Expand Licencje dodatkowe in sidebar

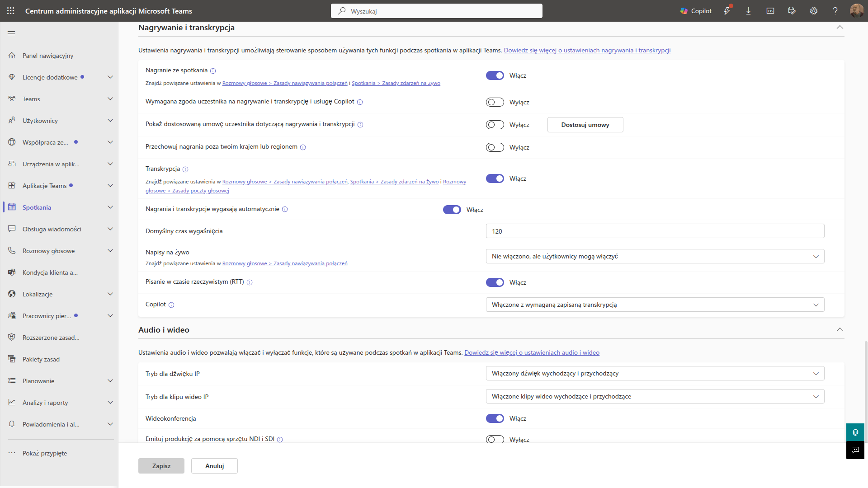(110, 77)
